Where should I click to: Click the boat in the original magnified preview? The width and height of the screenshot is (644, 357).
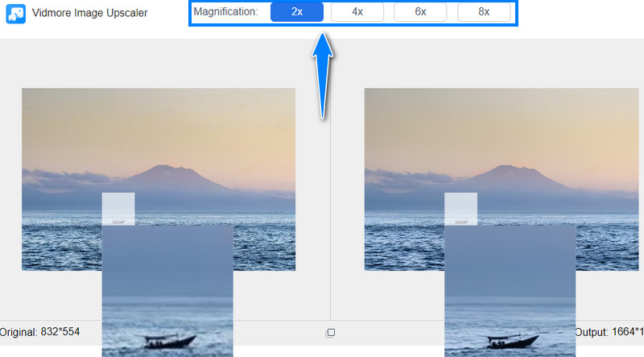166,339
